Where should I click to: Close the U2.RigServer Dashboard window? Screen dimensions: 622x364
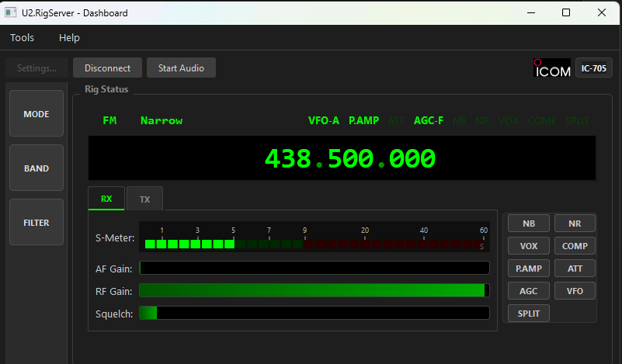coord(602,12)
